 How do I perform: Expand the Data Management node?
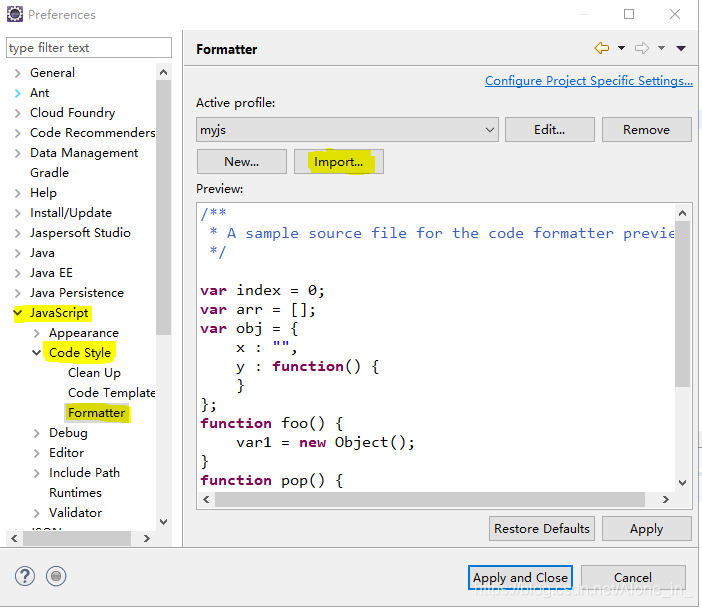(x=17, y=153)
